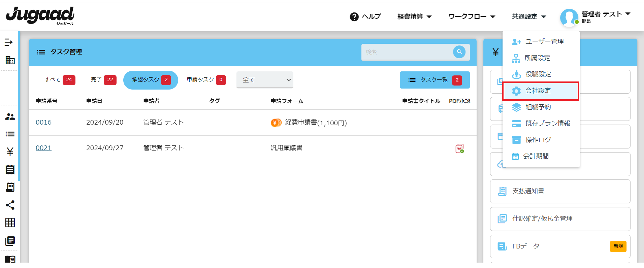The height and width of the screenshot is (268, 644).
Task: Select 操作ログ menu entry
Action: (538, 140)
